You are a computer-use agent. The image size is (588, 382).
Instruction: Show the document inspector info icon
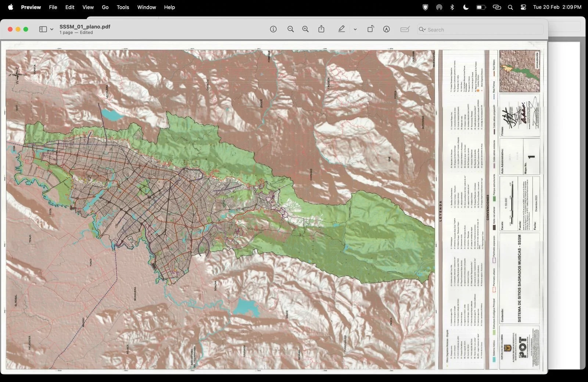click(x=273, y=29)
